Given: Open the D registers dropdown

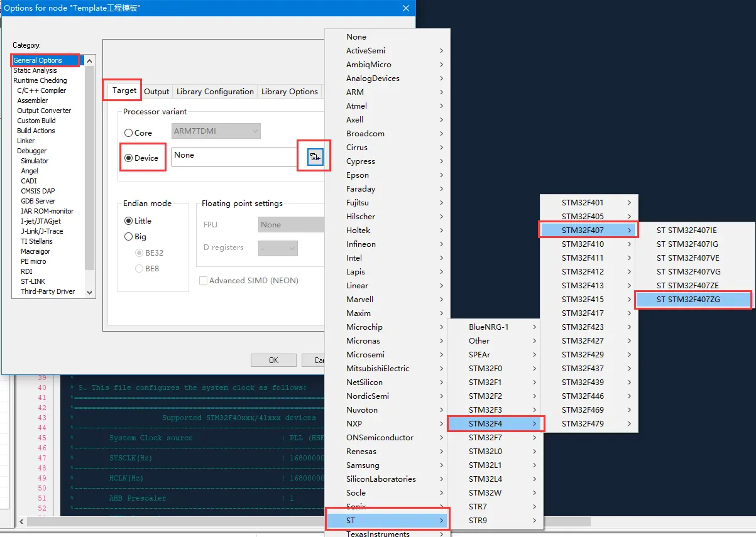Looking at the screenshot, I should click(x=278, y=248).
